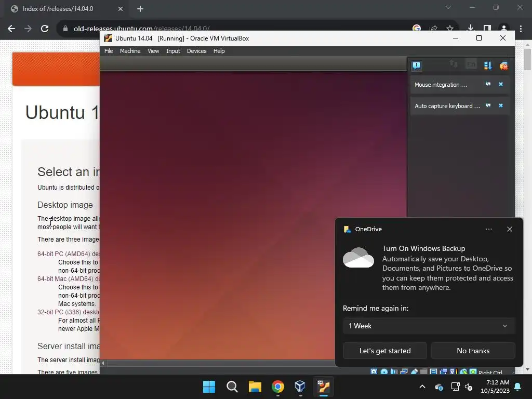Switch to Chrome from the taskbar

click(x=277, y=387)
